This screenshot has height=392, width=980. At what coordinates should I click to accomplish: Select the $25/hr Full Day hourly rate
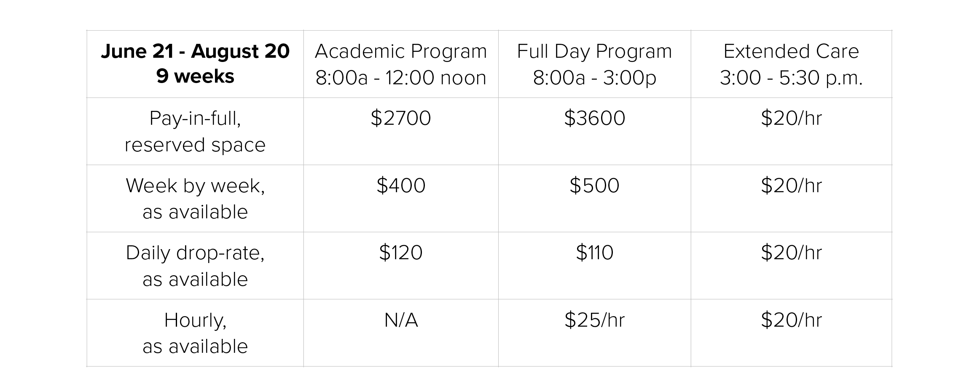pos(594,320)
